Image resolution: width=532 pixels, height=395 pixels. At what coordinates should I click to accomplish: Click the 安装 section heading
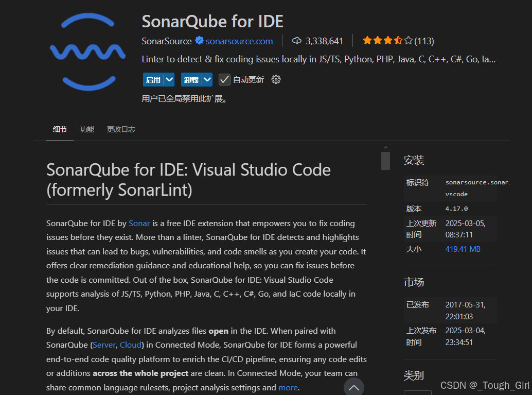tap(414, 160)
